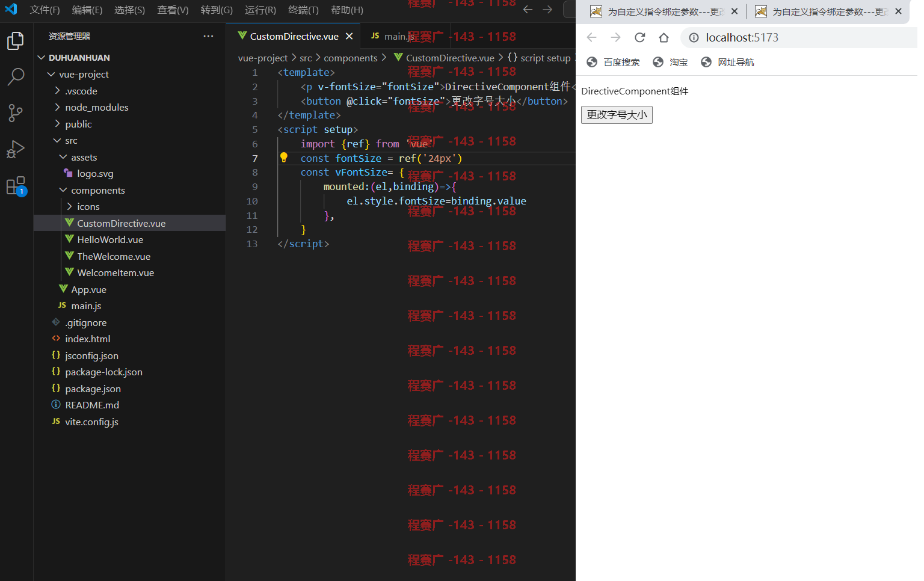Collapse the assets folder
This screenshot has width=924, height=581.
tap(129, 157)
